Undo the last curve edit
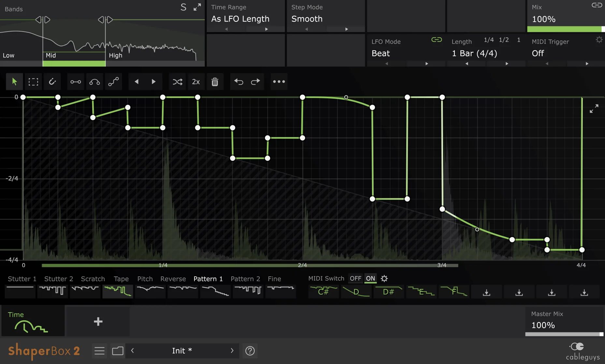This screenshot has height=364, width=605. pyautogui.click(x=239, y=82)
